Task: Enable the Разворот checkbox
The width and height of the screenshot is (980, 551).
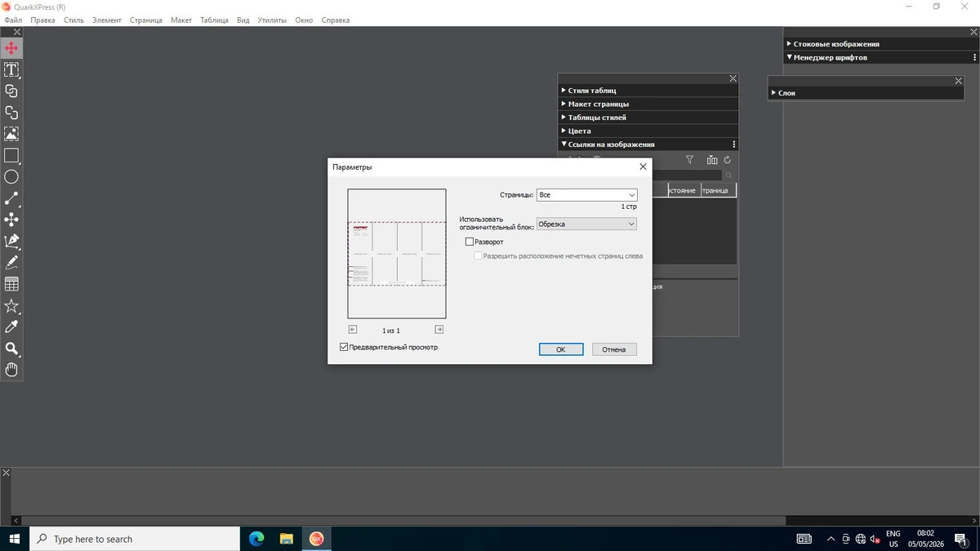Action: pyautogui.click(x=470, y=242)
